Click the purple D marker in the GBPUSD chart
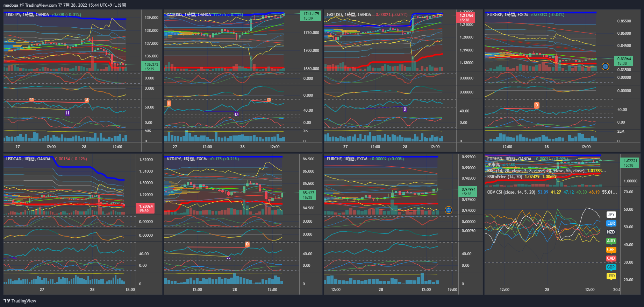This screenshot has width=644, height=307. click(x=405, y=109)
